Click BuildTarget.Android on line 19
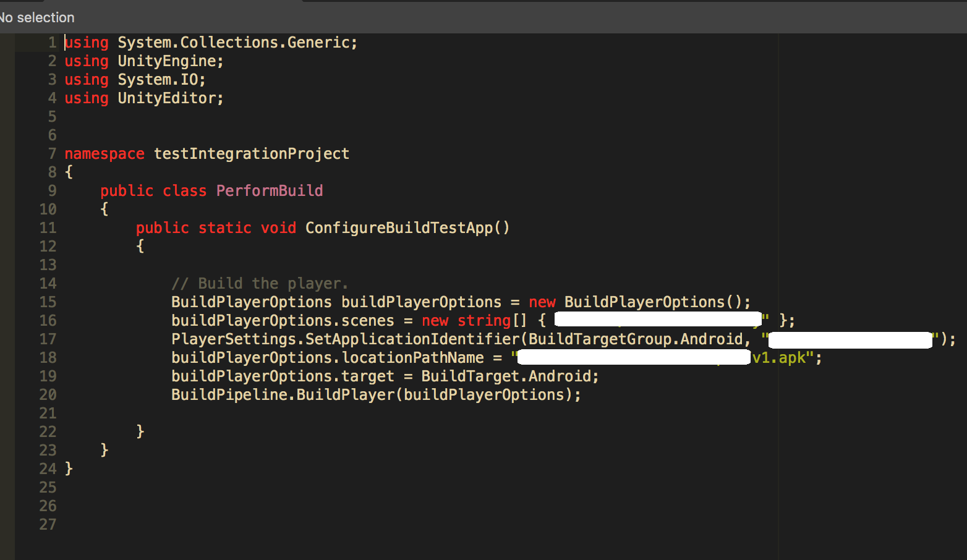The height and width of the screenshot is (560, 967). [x=506, y=376]
